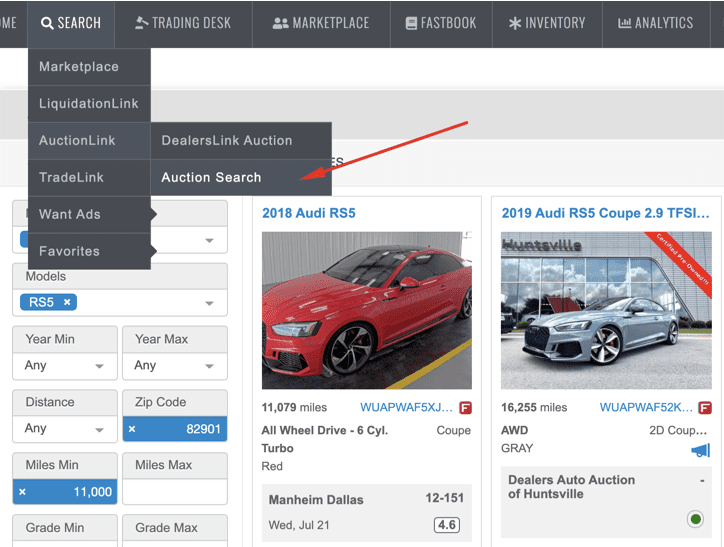The width and height of the screenshot is (724, 547).
Task: Click the Manheim Dallas auction name
Action: click(x=316, y=500)
